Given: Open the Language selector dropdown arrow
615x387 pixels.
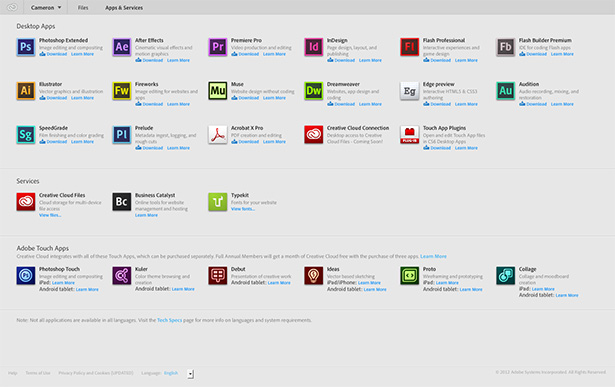Looking at the screenshot, I should click(190, 374).
